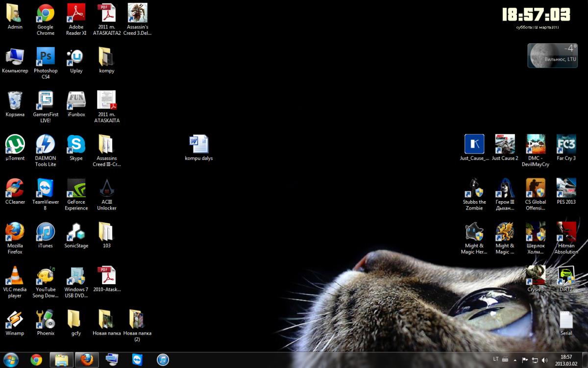Switch to Firefox in the taskbar
The width and height of the screenshot is (588, 368).
tap(86, 360)
